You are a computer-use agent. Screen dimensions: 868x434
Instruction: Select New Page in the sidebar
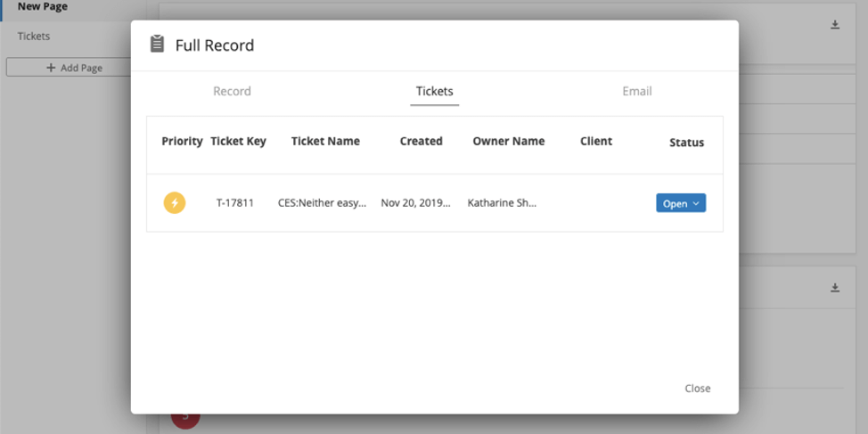pyautogui.click(x=43, y=7)
